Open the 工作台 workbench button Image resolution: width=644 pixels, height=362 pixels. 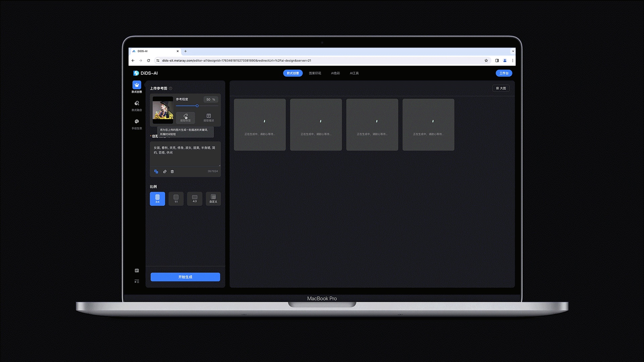[x=504, y=73]
